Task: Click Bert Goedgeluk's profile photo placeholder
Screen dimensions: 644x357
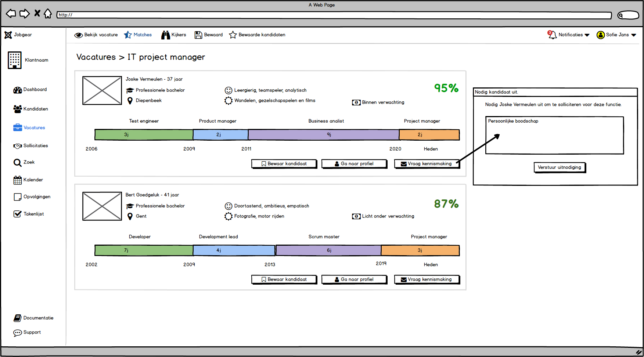Action: coord(102,206)
